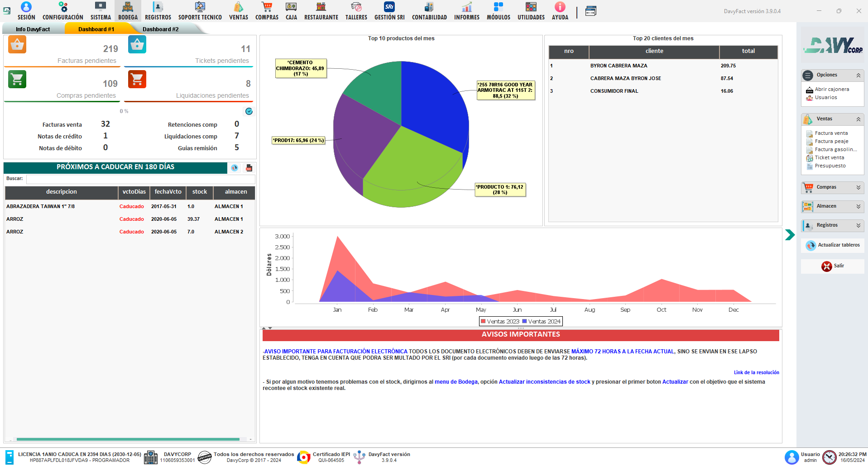
Task: Switch to Dashboard #2 tab
Action: click(x=160, y=29)
